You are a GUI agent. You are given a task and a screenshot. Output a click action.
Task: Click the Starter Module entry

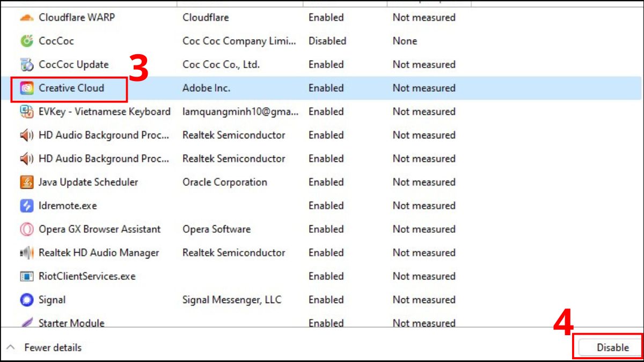pos(71,323)
